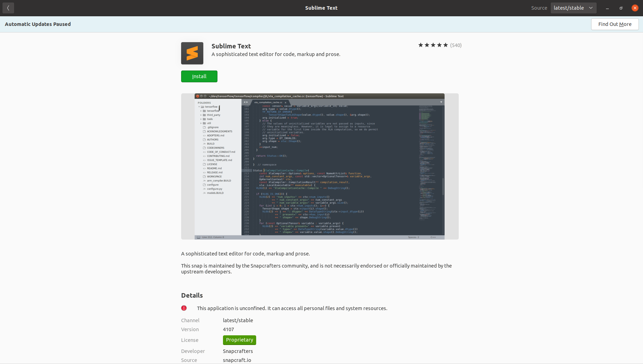The image size is (643, 364).
Task: Select the xla_compilation_cache.cc editor tab
Action: [x=269, y=102]
